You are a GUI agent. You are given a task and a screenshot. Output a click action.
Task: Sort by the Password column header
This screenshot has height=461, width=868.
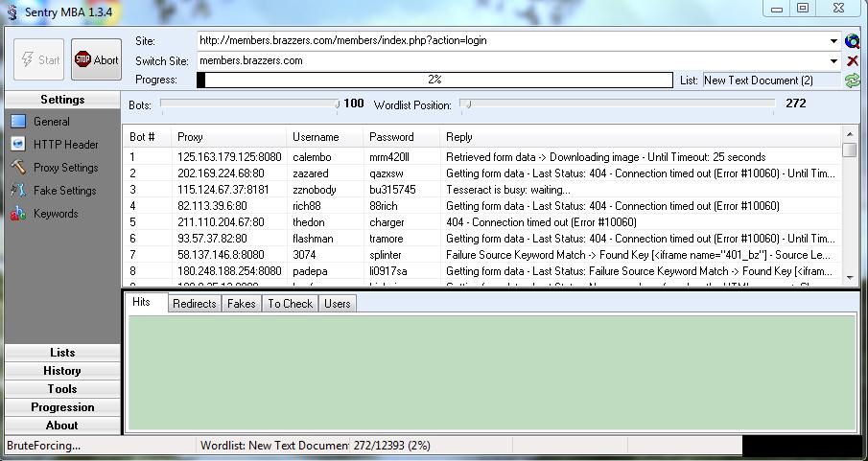(401, 137)
